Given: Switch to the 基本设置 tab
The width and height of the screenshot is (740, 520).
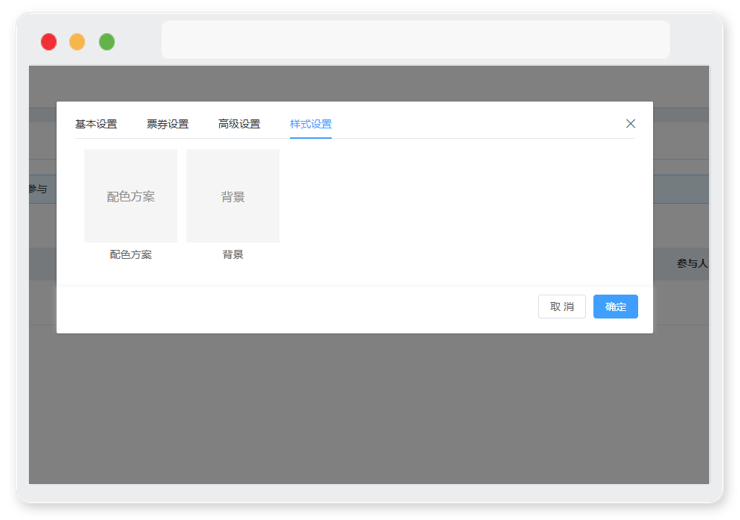Looking at the screenshot, I should pyautogui.click(x=96, y=124).
